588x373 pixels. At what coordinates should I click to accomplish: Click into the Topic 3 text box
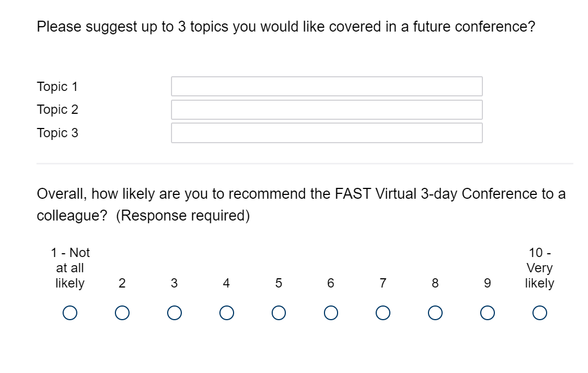click(x=327, y=133)
